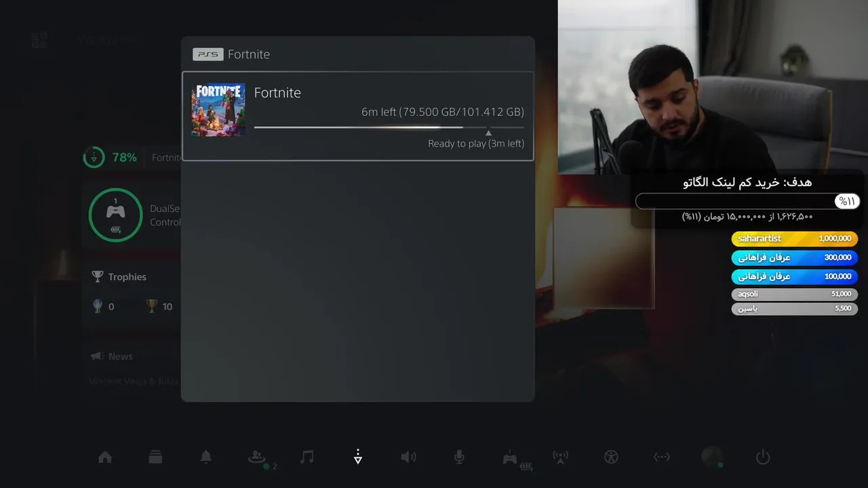Click the Trophies cup icon
Viewport: 868px width, 488px height.
98,277
